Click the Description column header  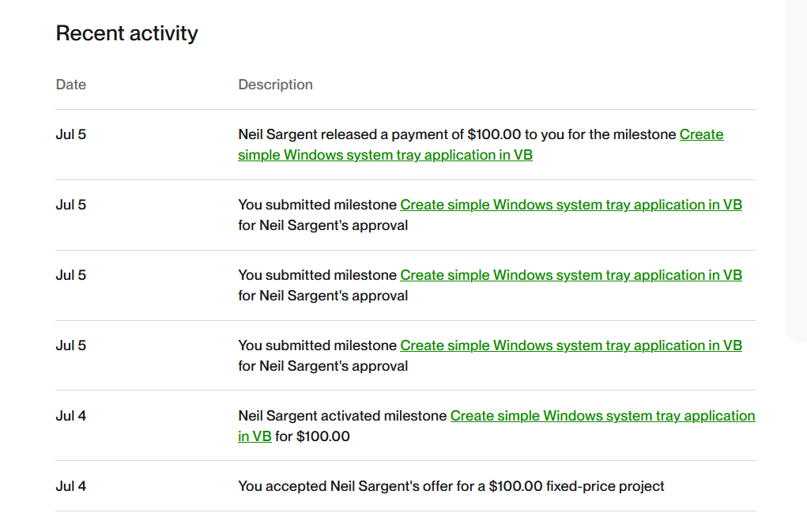(x=275, y=85)
